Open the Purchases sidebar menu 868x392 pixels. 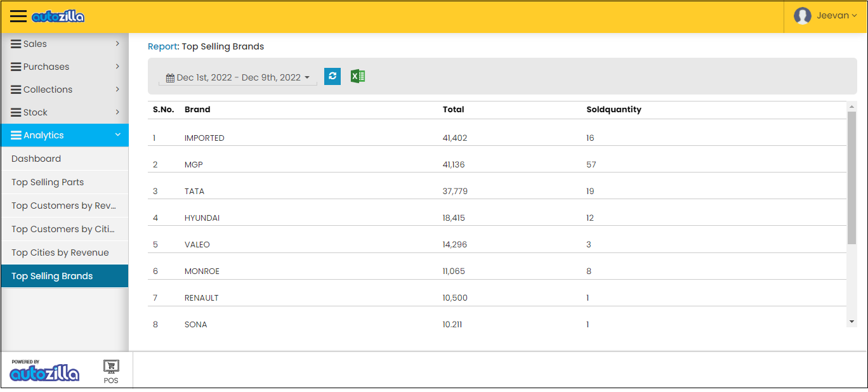pyautogui.click(x=65, y=67)
